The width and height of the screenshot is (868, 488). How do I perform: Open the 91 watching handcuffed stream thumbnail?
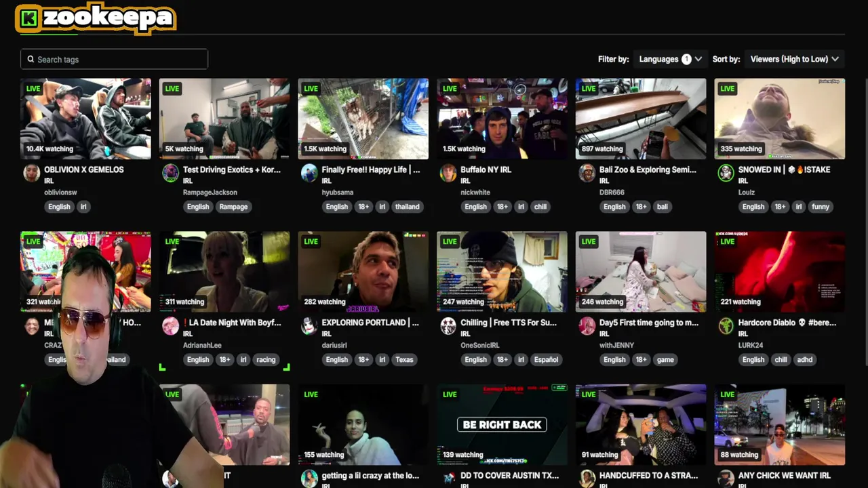[x=641, y=425]
